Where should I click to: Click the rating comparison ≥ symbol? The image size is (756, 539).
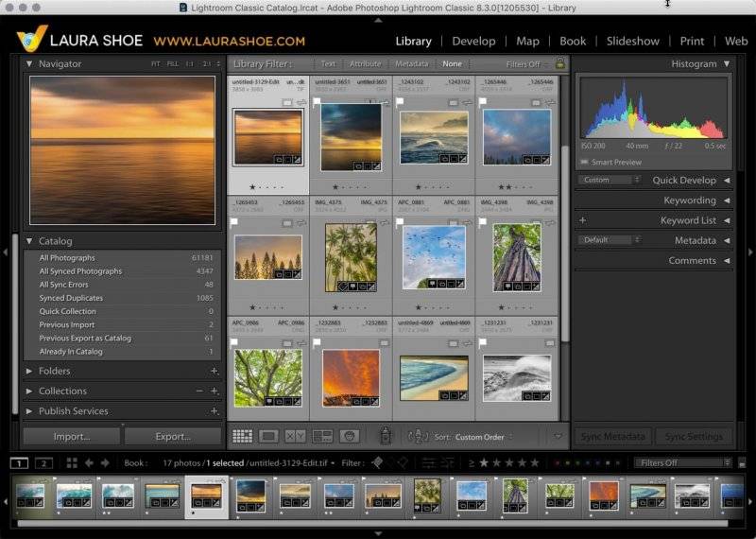[471, 463]
